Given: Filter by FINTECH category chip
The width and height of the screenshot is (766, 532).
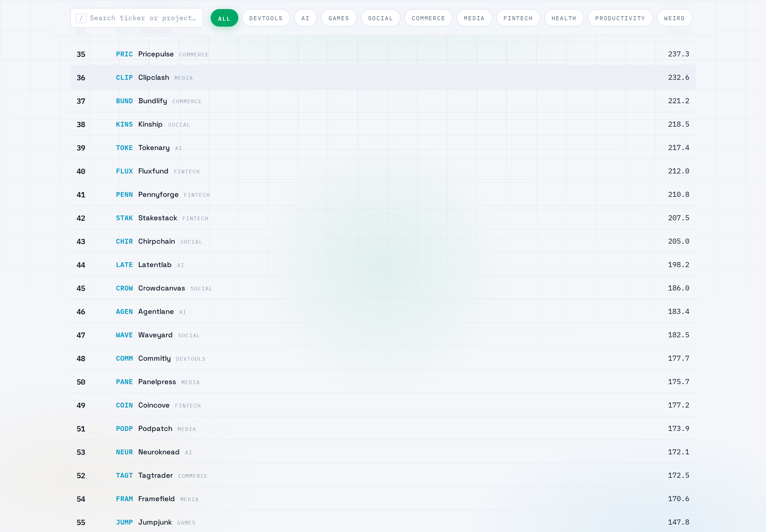Looking at the screenshot, I should coord(518,18).
